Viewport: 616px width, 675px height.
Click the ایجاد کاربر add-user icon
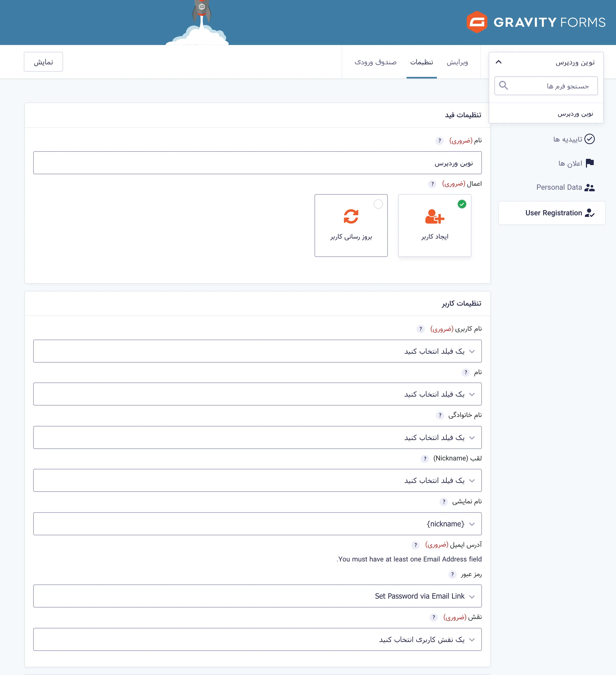point(435,217)
